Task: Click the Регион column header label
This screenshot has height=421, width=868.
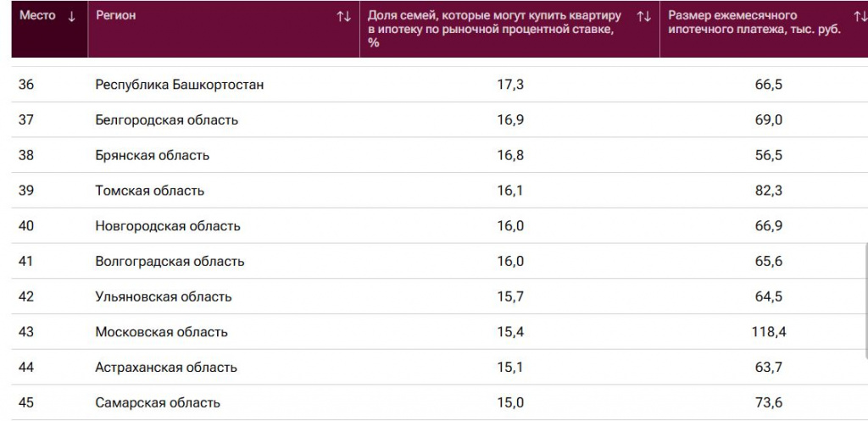Action: (x=116, y=16)
